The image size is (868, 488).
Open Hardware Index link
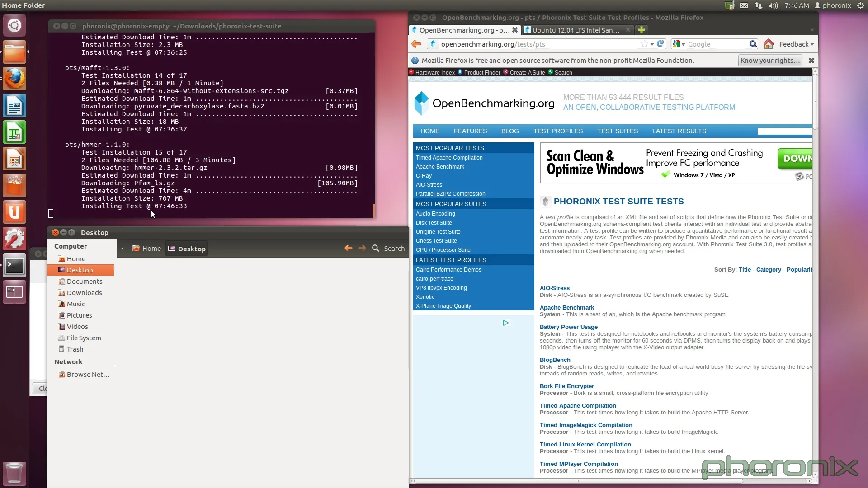click(x=435, y=72)
